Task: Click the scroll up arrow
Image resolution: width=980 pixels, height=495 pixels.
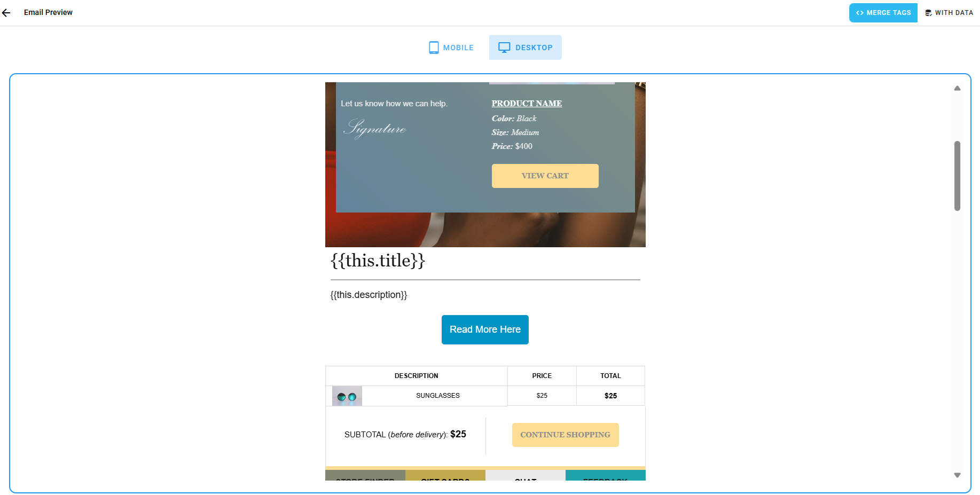Action: (x=958, y=88)
